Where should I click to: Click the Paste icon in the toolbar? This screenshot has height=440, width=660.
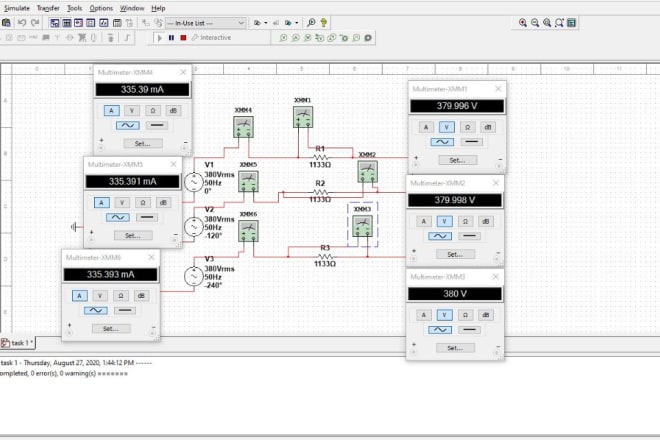coord(6,23)
